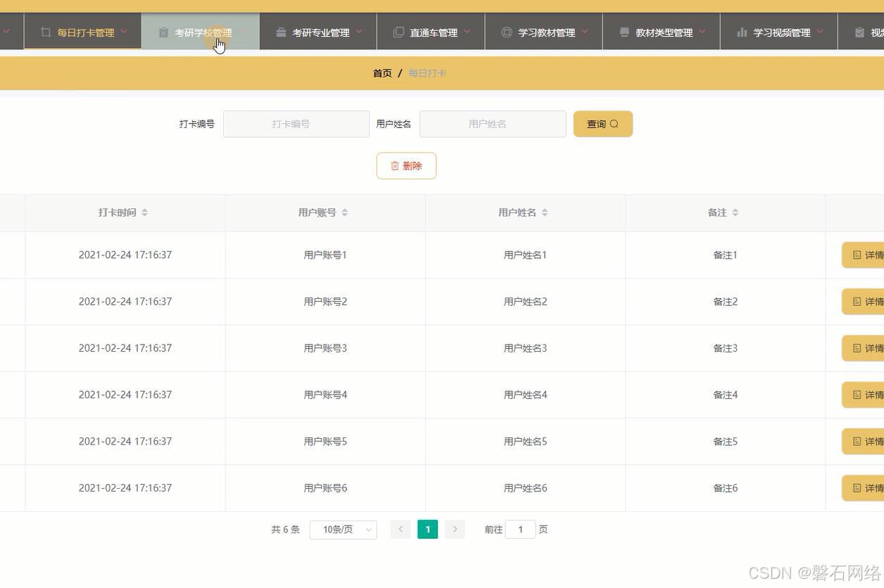Click the previous page arrow
The height and width of the screenshot is (588, 884).
[400, 530]
